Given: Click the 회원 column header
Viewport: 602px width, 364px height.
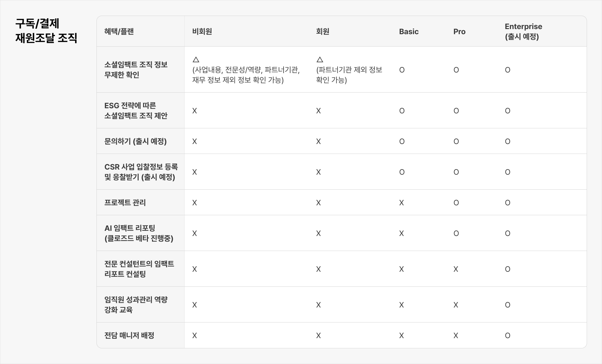Looking at the screenshot, I should click(x=323, y=32).
